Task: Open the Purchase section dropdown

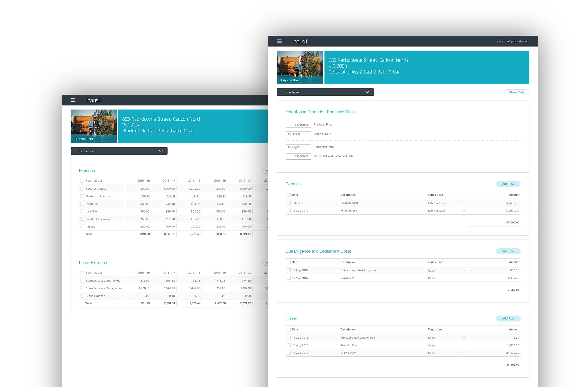Action: (x=325, y=92)
